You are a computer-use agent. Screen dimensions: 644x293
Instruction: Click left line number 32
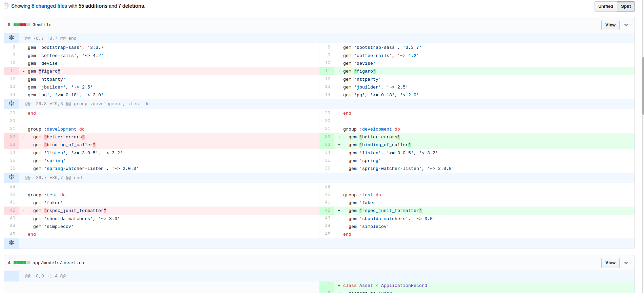tap(11, 137)
